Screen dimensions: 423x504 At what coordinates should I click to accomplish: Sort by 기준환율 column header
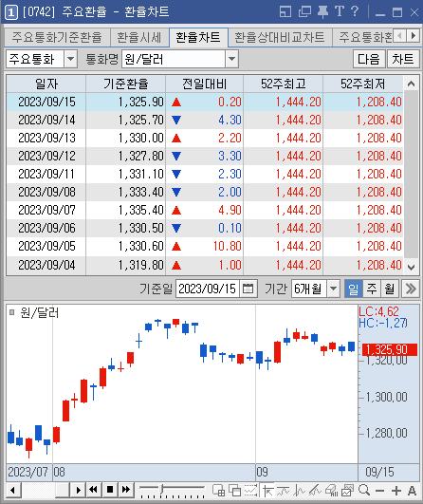[125, 84]
